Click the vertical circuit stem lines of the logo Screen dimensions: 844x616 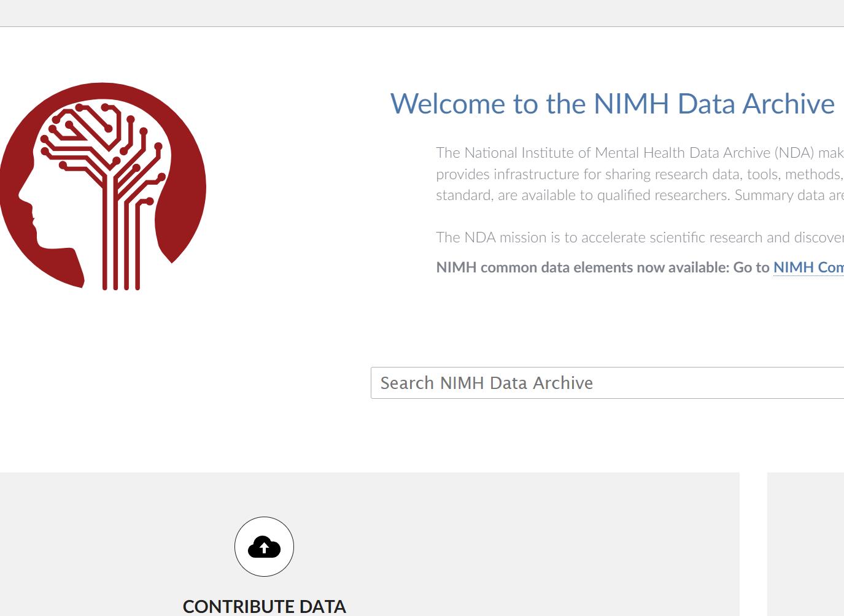pyautogui.click(x=121, y=258)
